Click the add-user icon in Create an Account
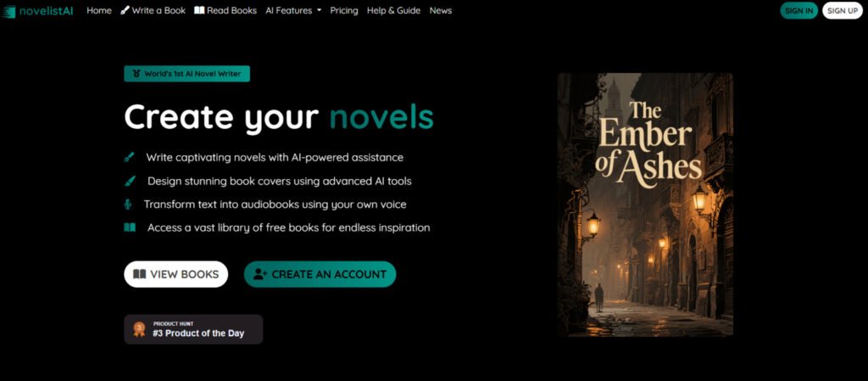This screenshot has height=381, width=868. pos(260,274)
